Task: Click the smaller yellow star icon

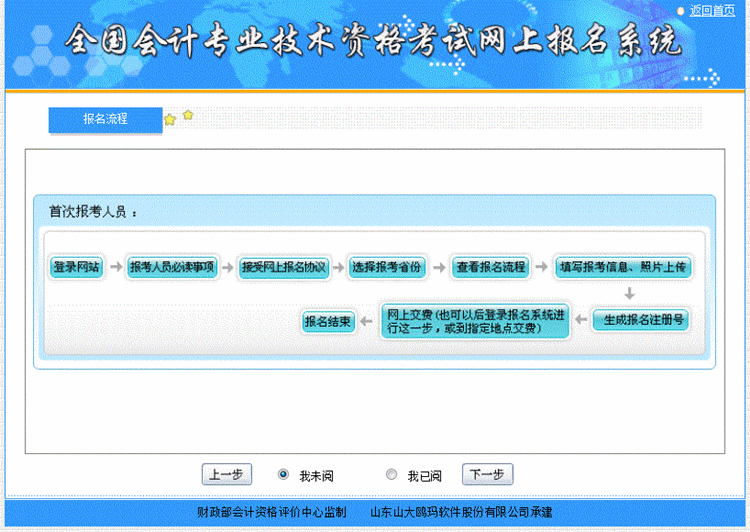Action: 187,115
